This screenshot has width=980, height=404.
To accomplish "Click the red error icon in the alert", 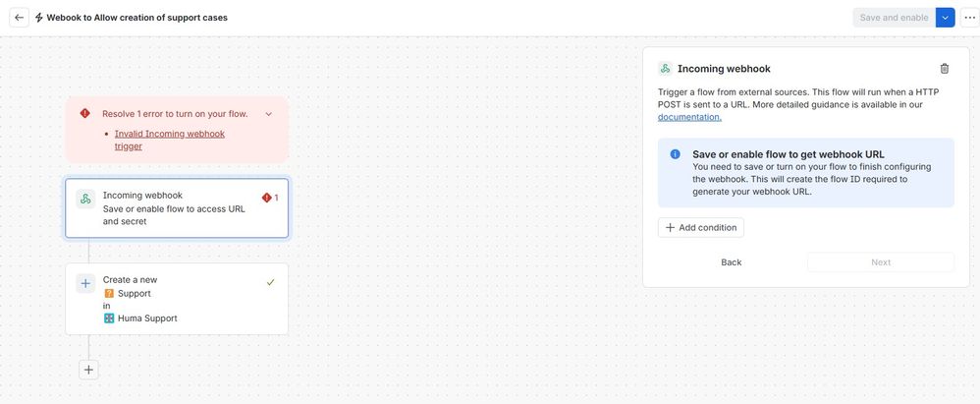I will coord(85,114).
